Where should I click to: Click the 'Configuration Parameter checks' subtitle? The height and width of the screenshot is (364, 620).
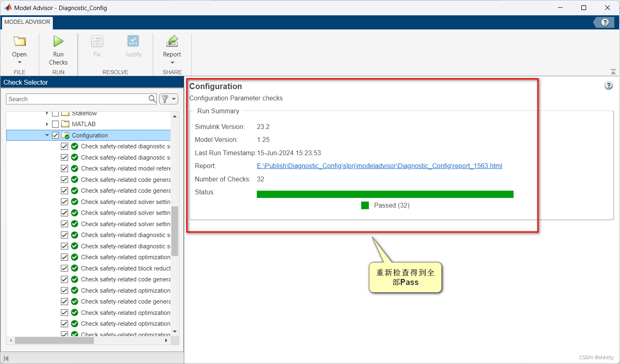point(236,98)
